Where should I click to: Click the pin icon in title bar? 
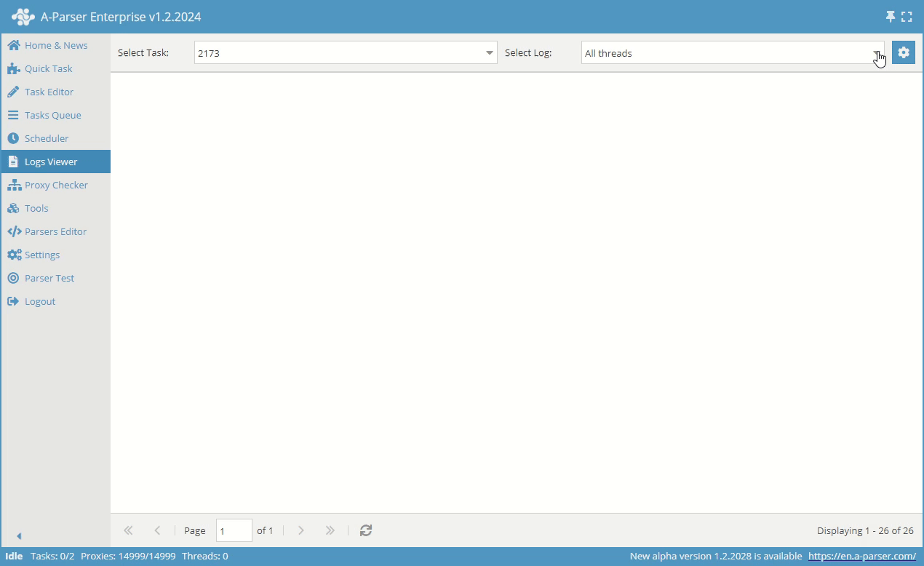pyautogui.click(x=891, y=16)
